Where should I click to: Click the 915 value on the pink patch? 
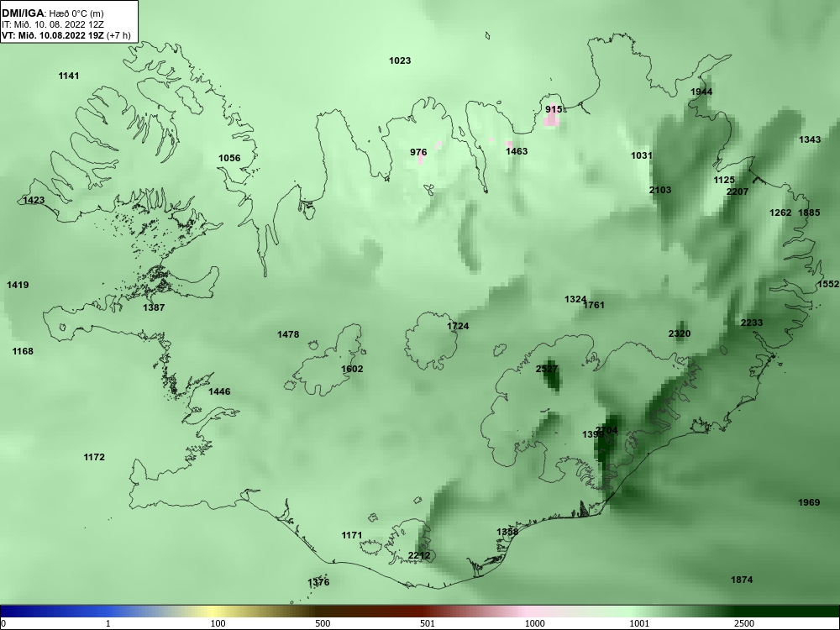pos(554,110)
